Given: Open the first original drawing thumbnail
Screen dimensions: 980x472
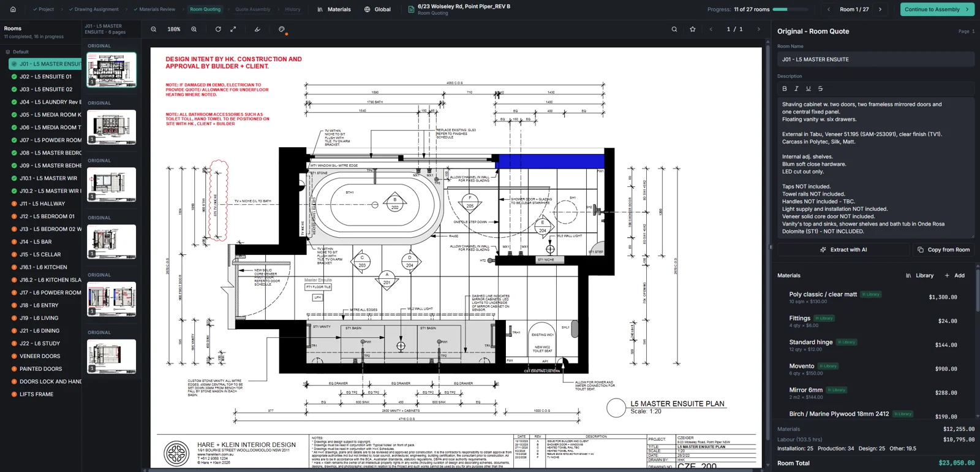Looking at the screenshot, I should pos(111,69).
